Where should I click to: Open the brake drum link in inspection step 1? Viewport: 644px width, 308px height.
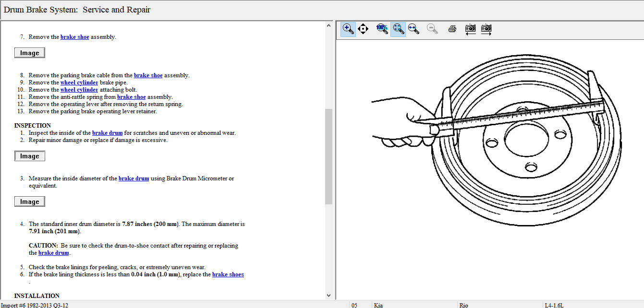pyautogui.click(x=107, y=133)
